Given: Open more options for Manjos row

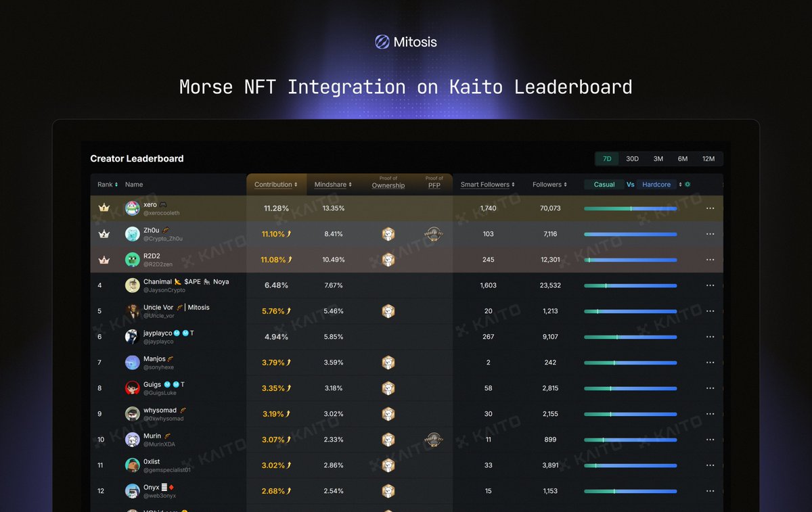Looking at the screenshot, I should [x=710, y=363].
